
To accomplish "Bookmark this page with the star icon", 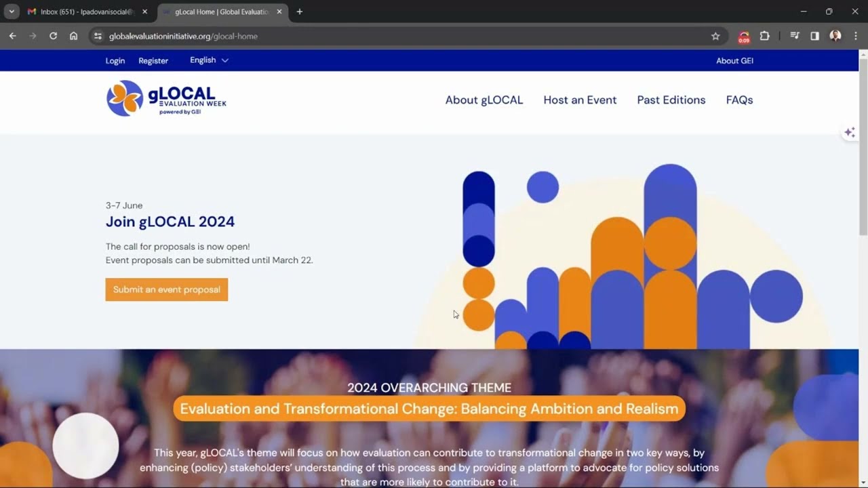I will [x=715, y=36].
